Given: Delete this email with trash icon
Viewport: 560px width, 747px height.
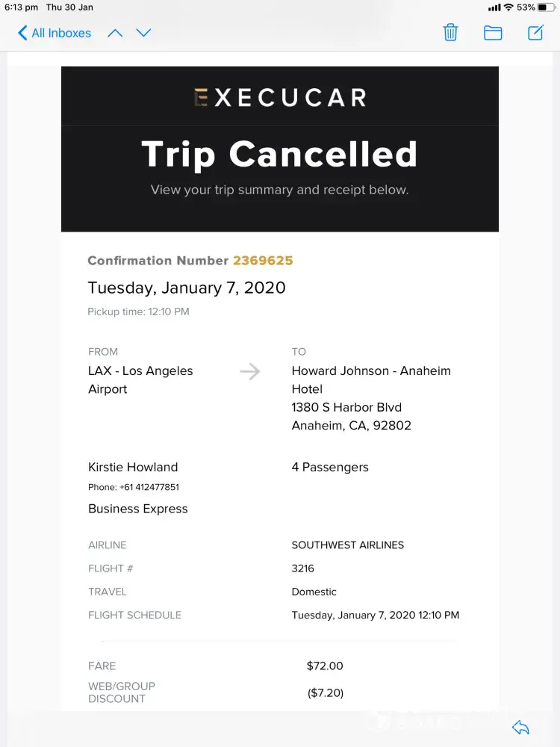Looking at the screenshot, I should [450, 32].
